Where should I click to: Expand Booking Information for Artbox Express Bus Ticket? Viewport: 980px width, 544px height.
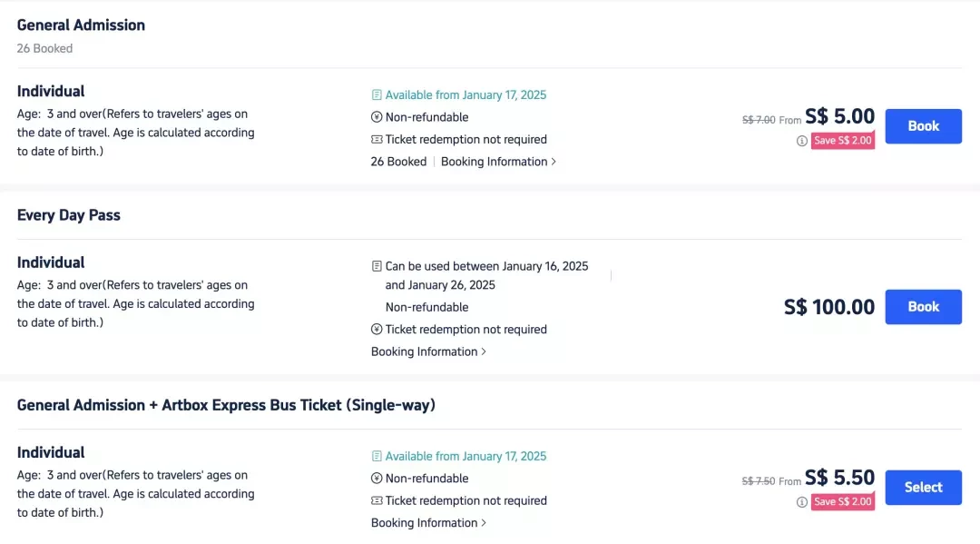tap(428, 523)
